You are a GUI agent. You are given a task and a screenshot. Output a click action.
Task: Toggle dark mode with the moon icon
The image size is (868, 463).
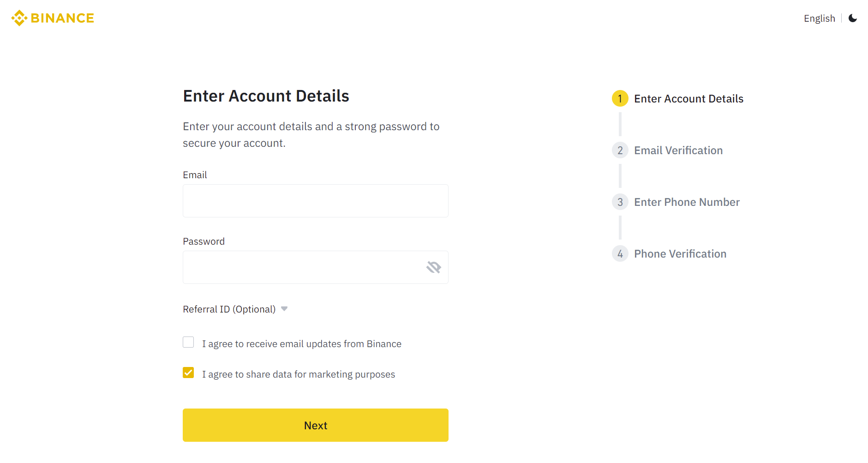tap(852, 18)
